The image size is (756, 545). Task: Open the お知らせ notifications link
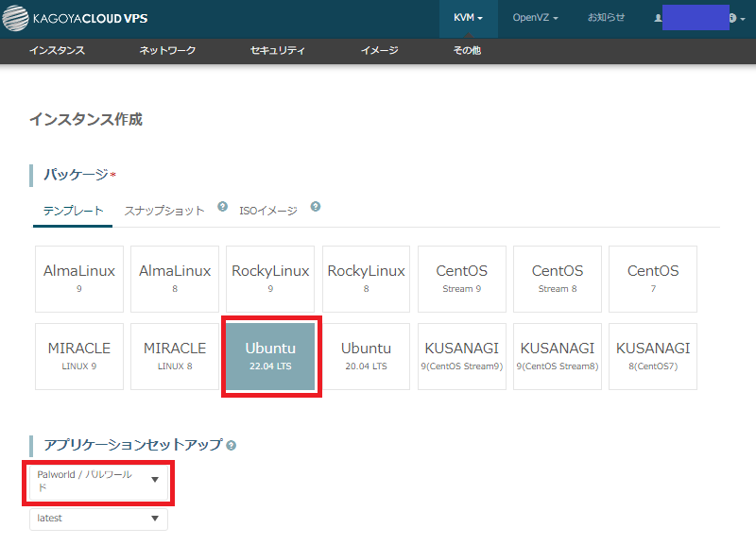606,18
